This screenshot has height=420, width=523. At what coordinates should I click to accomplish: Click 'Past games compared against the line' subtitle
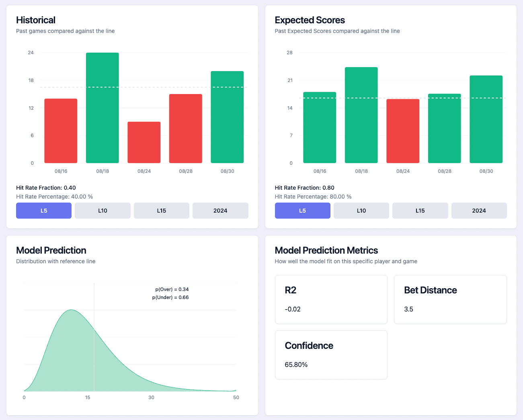66,31
